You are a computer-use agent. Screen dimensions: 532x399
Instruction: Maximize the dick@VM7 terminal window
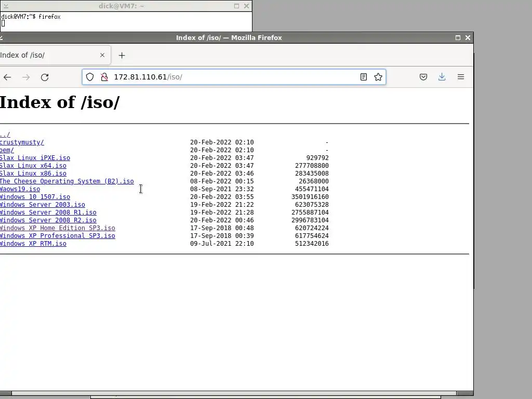[x=236, y=6]
